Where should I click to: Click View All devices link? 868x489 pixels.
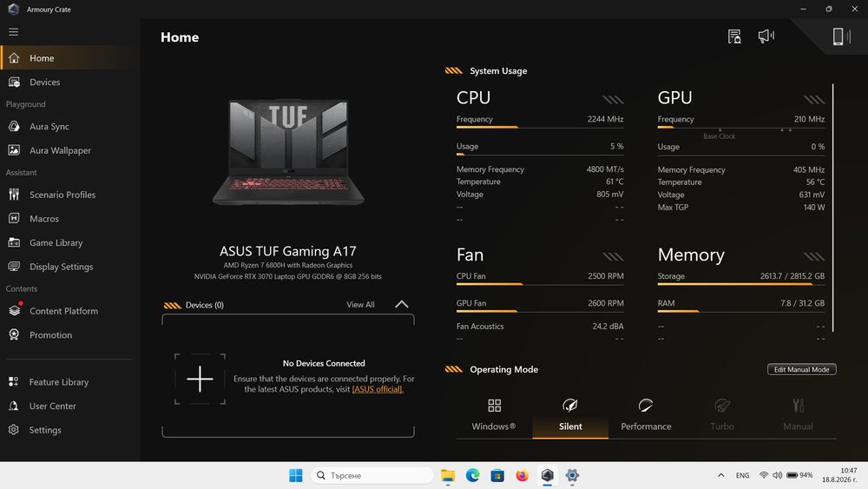tap(360, 305)
